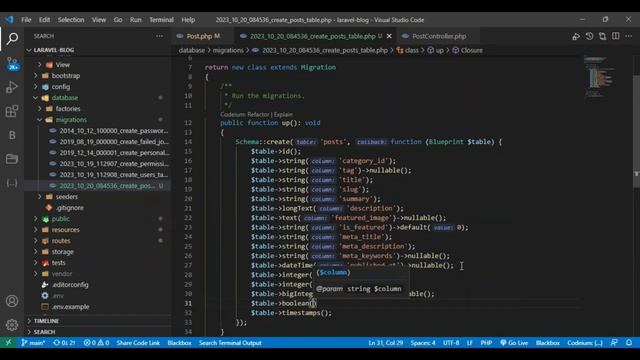Open the Search view in activity bar
Viewport: 640px width, 360px height.
click(12, 39)
